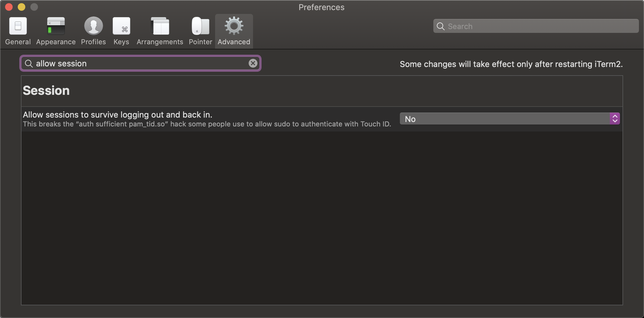Focus the 'allow session' filter field

pyautogui.click(x=140, y=63)
